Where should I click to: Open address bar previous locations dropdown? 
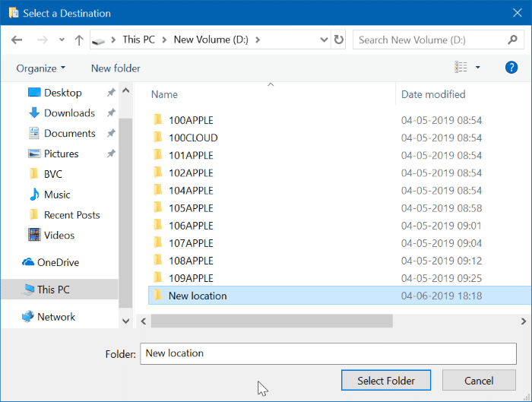pyautogui.click(x=324, y=40)
